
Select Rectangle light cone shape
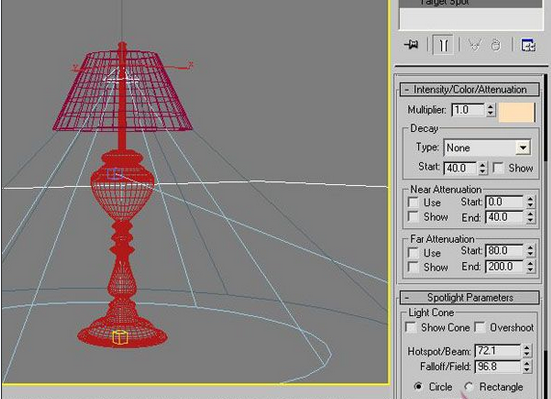click(468, 387)
